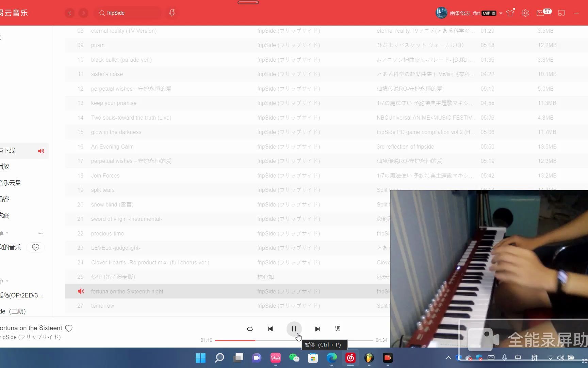Create a new playlist with plus icon
Image resolution: width=588 pixels, height=368 pixels.
point(41,233)
